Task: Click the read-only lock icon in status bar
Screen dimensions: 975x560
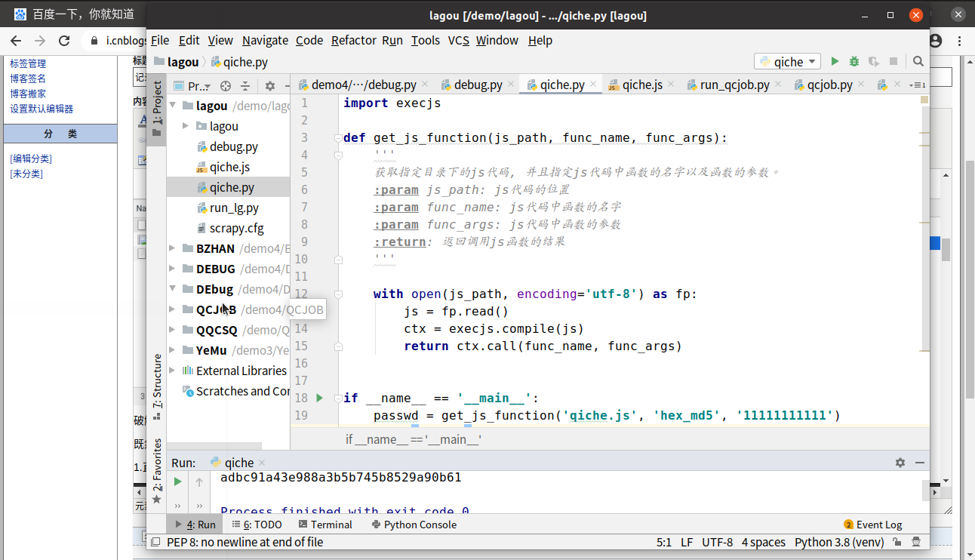Action: (x=897, y=542)
